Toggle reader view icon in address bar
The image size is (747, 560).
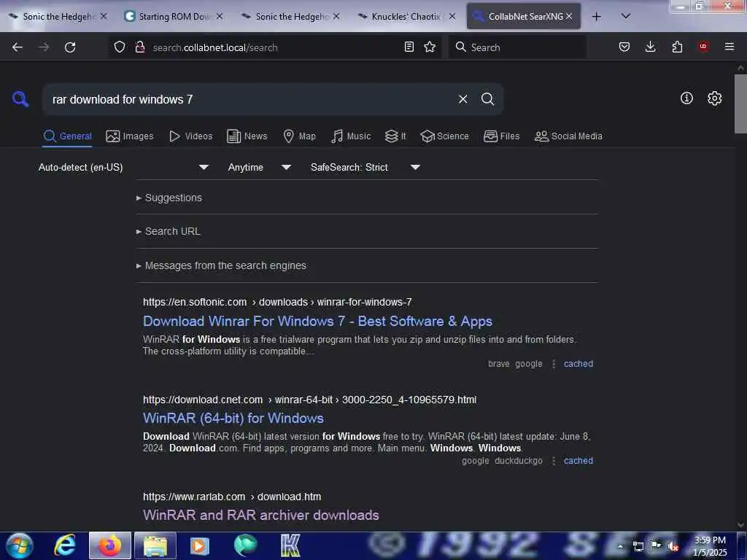[x=409, y=47]
